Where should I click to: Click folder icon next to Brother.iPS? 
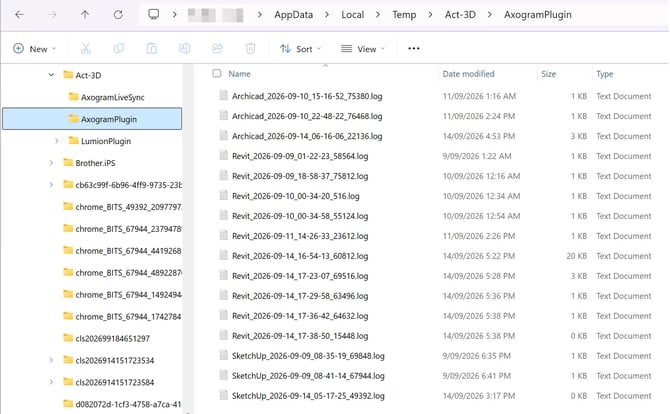pyautogui.click(x=68, y=162)
